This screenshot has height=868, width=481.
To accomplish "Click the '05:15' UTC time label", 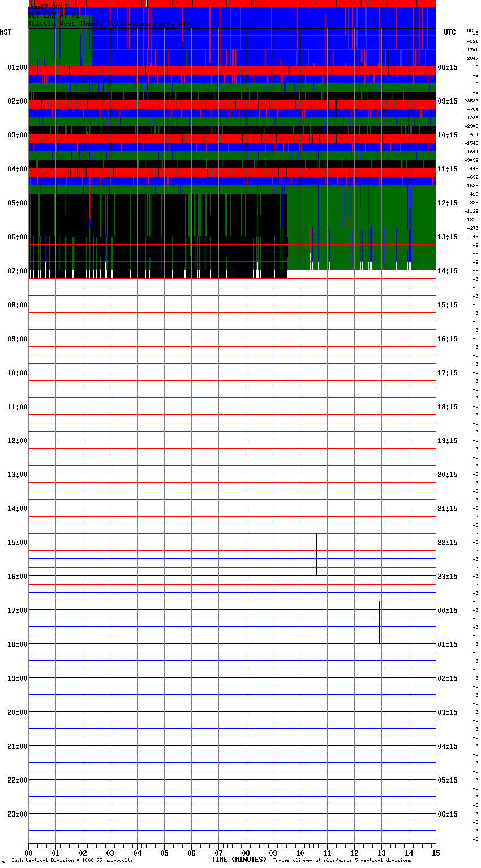I will [x=448, y=780].
